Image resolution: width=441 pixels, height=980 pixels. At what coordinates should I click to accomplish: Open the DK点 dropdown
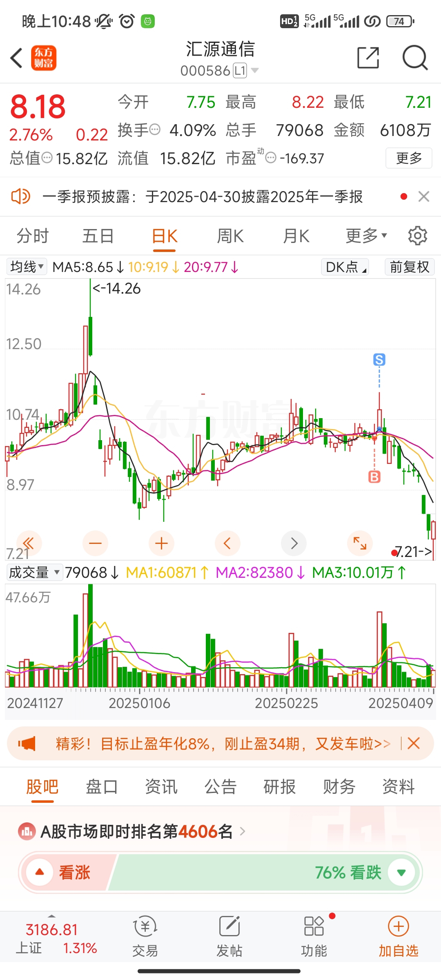(345, 267)
